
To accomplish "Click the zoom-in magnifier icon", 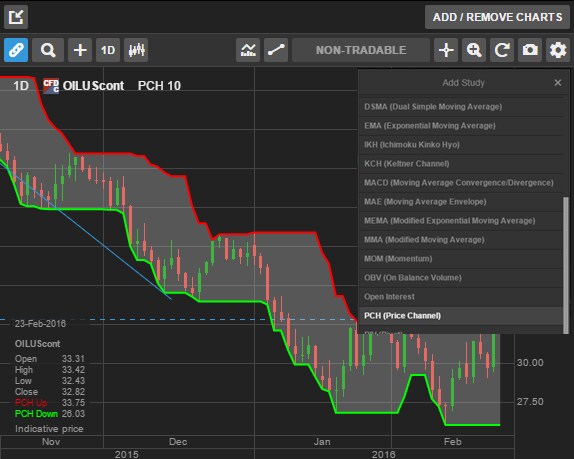I will [x=474, y=50].
